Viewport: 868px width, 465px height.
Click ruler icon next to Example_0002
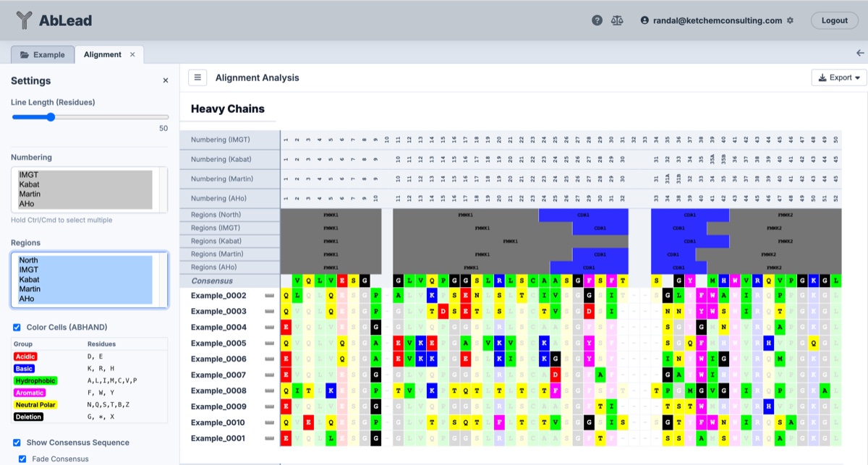(271, 296)
